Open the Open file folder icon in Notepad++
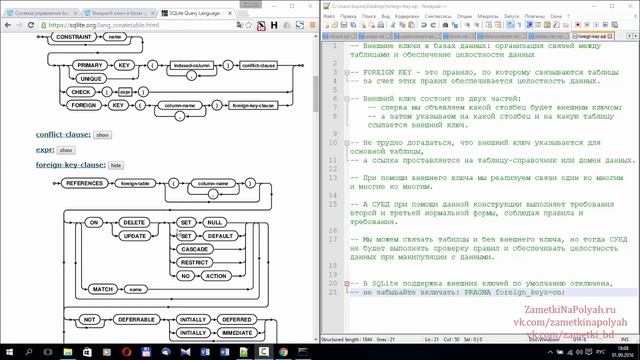The width and height of the screenshot is (640, 360). point(335,25)
